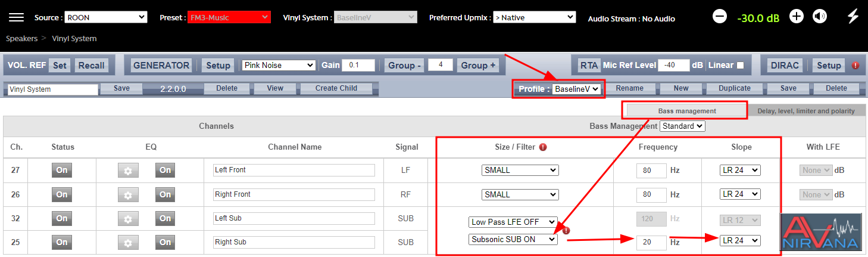Toggle Status On for channel 27
The image size is (868, 257).
point(62,170)
